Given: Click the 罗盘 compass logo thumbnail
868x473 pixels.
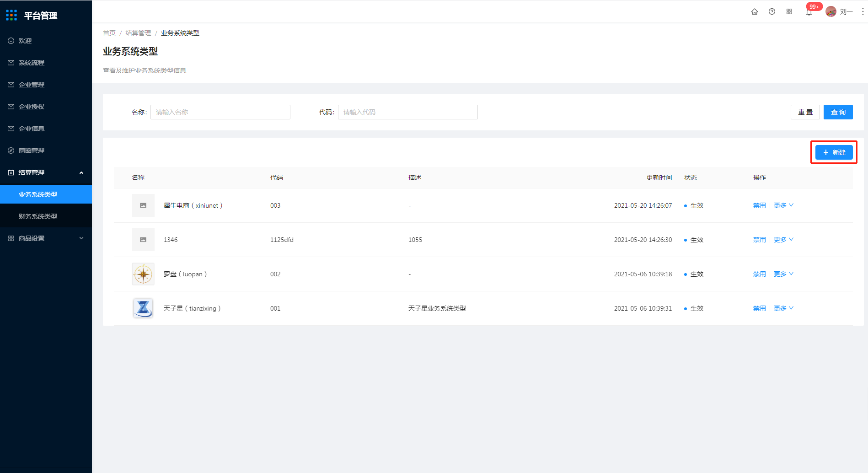Looking at the screenshot, I should point(143,274).
